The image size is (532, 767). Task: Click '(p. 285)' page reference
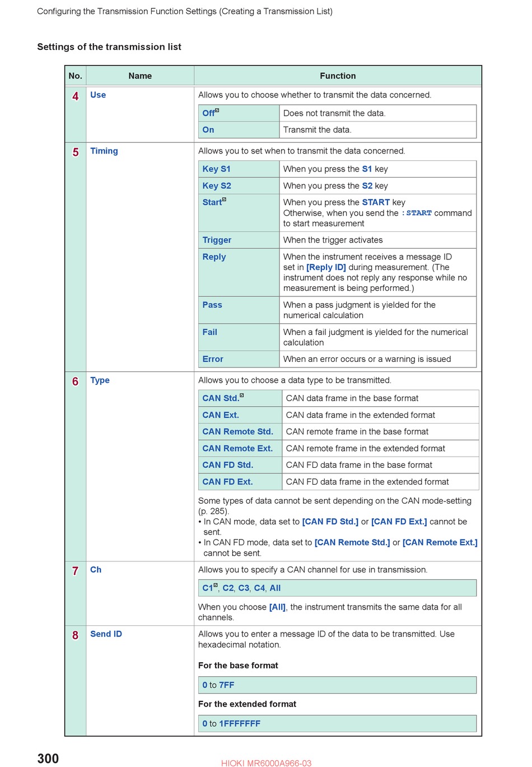coord(213,512)
